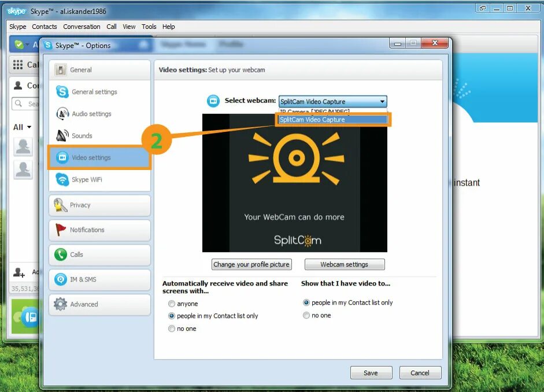Image resolution: width=544 pixels, height=392 pixels.
Task: Go to Sounds settings
Action: pyautogui.click(x=99, y=136)
